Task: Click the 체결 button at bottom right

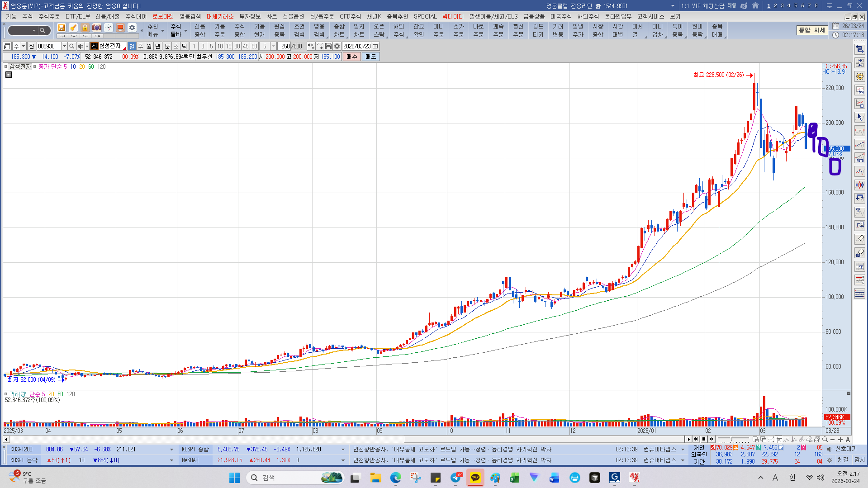Action: (x=843, y=460)
